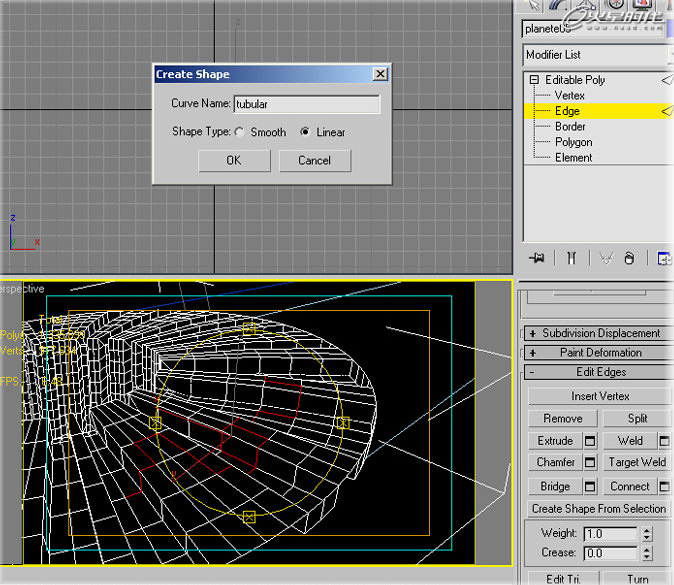Click OK in Create Shape dialog
The width and height of the screenshot is (674, 585).
click(234, 161)
